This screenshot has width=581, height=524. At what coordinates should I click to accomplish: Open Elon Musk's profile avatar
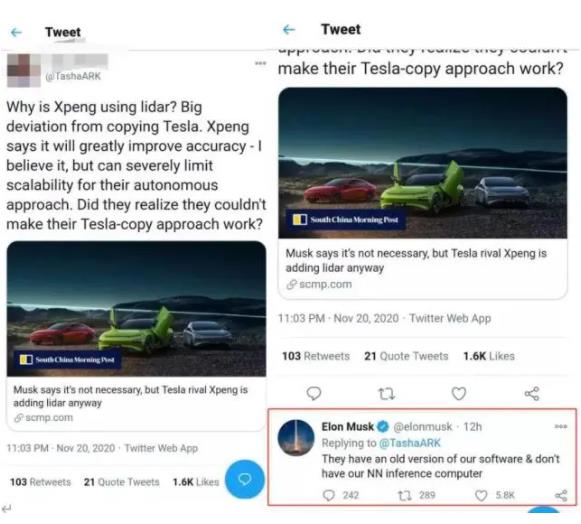coord(296,438)
